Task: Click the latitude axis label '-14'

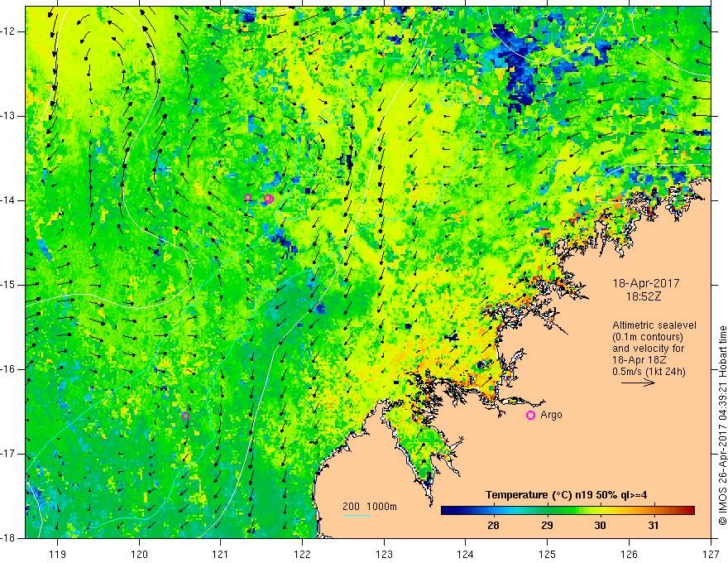Action: pyautogui.click(x=8, y=200)
